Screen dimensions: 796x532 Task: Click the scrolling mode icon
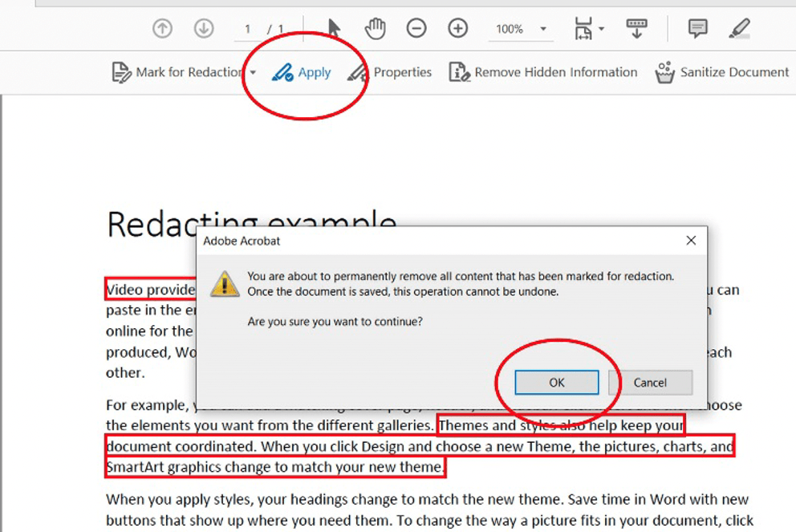[636, 28]
